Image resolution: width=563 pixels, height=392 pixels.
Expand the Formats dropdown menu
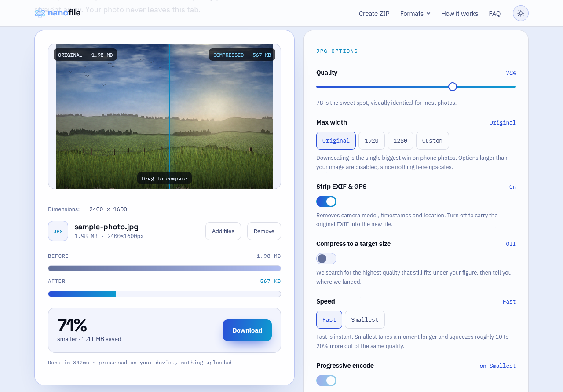(x=415, y=14)
